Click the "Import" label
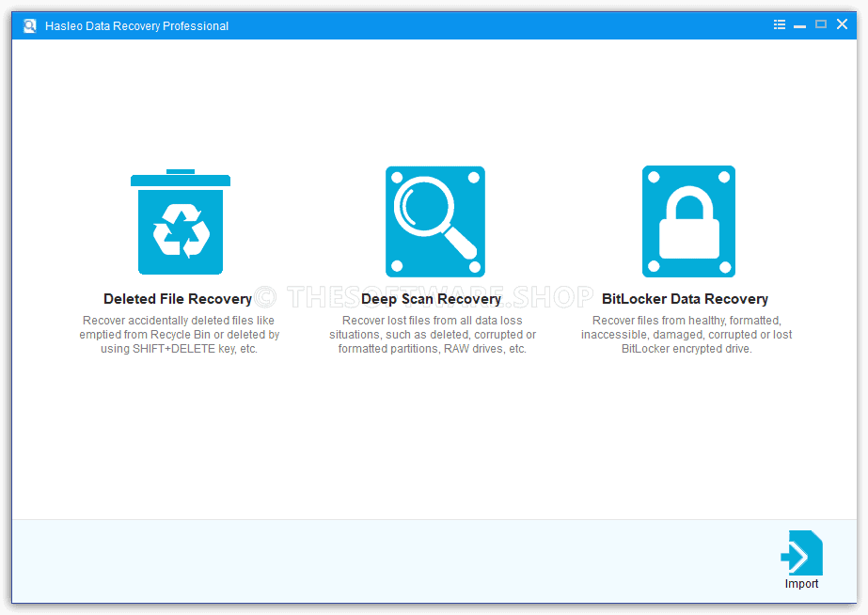 pyautogui.click(x=801, y=583)
